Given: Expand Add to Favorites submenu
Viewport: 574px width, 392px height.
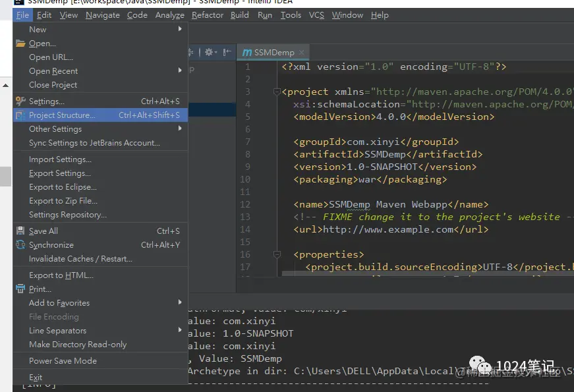Looking at the screenshot, I should pos(100,303).
